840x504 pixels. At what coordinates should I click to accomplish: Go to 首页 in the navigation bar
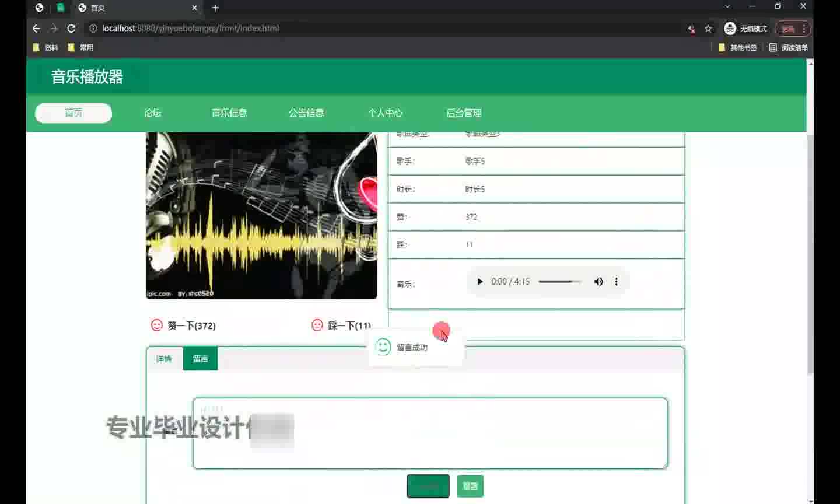pyautogui.click(x=73, y=113)
